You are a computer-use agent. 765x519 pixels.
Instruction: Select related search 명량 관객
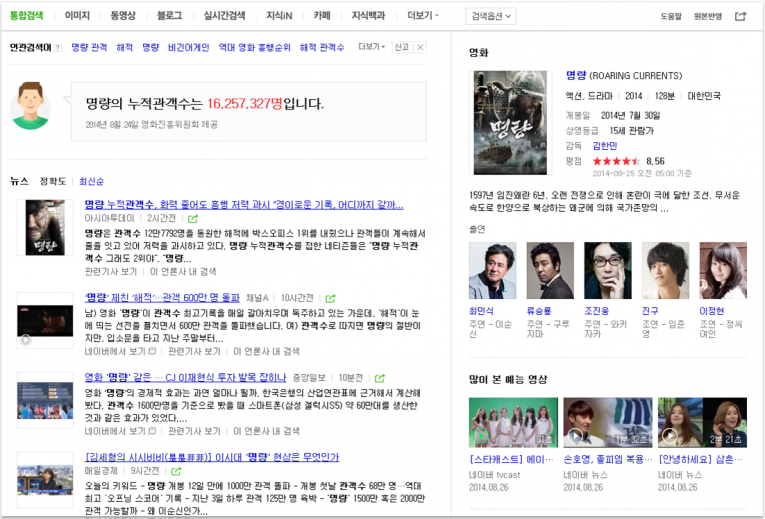point(89,47)
